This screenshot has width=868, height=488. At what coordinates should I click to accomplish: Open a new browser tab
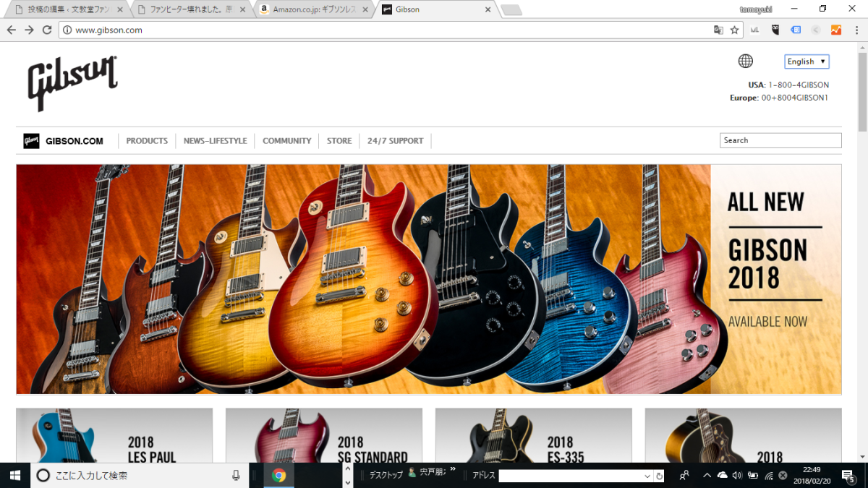click(x=511, y=9)
